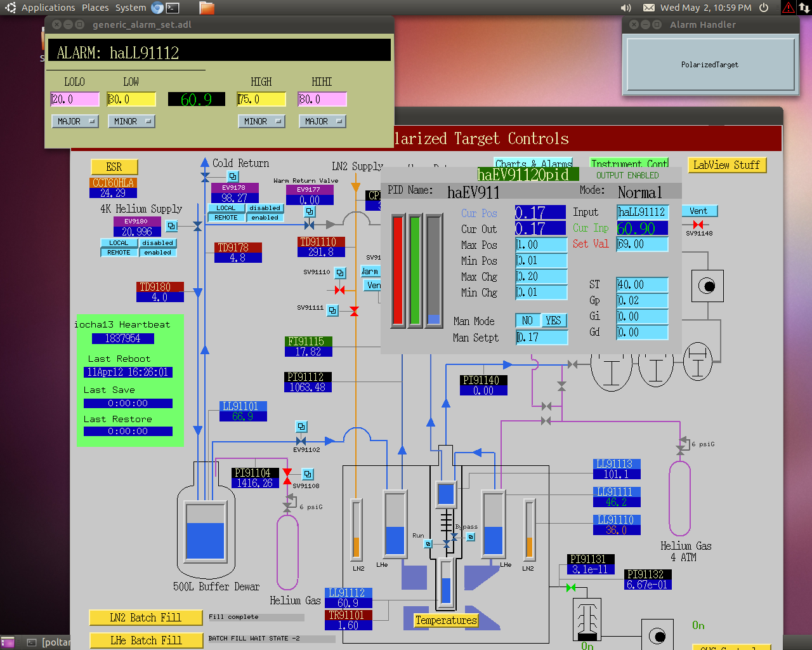The width and height of the screenshot is (812, 650).
Task: Set EV9180 to enabled
Action: coord(158,253)
